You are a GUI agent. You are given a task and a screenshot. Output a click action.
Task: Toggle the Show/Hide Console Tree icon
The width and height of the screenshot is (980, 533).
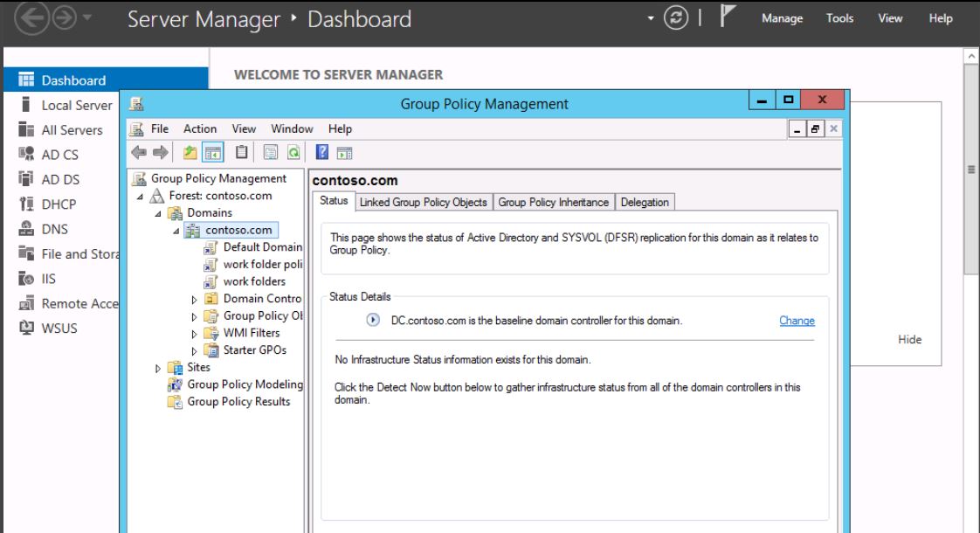(x=210, y=153)
